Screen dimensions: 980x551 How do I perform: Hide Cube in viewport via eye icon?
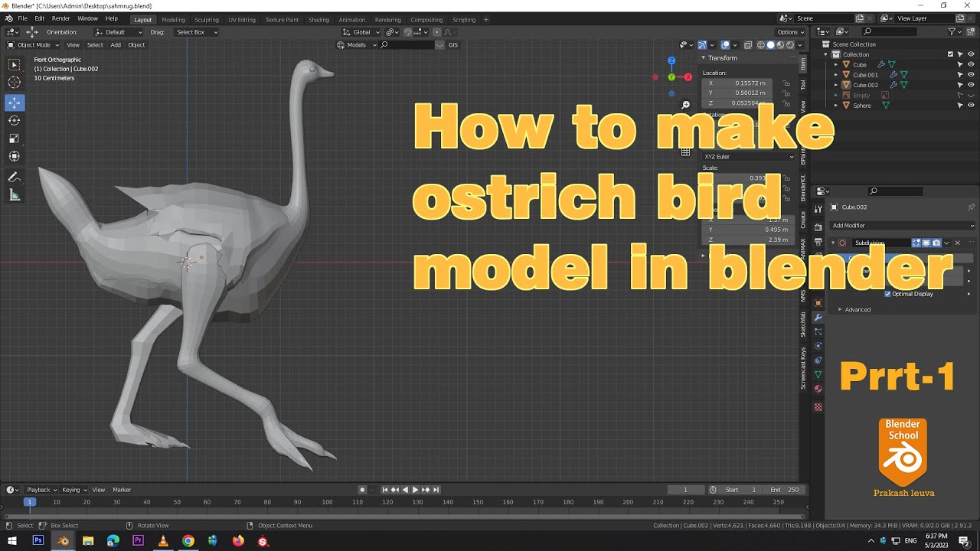tap(971, 65)
